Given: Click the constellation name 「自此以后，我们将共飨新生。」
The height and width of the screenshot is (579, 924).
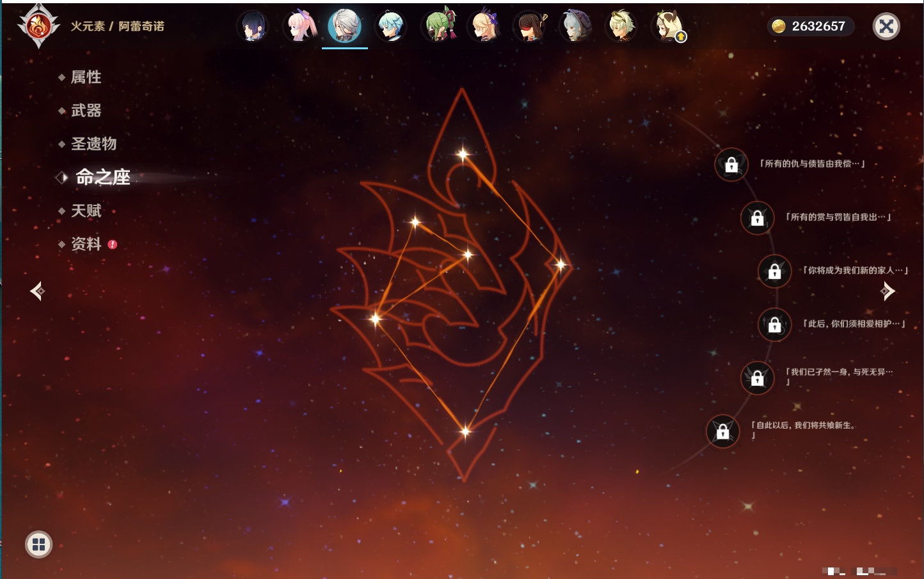Looking at the screenshot, I should pos(804,430).
